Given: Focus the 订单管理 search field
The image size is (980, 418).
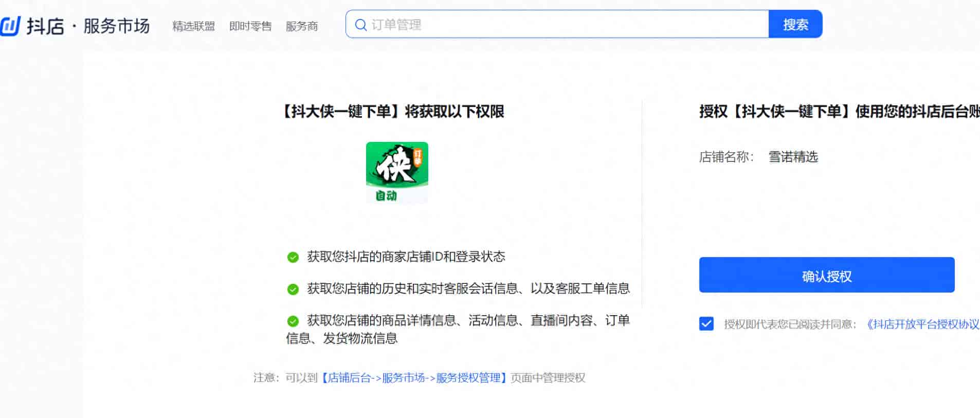Looking at the screenshot, I should point(557,24).
